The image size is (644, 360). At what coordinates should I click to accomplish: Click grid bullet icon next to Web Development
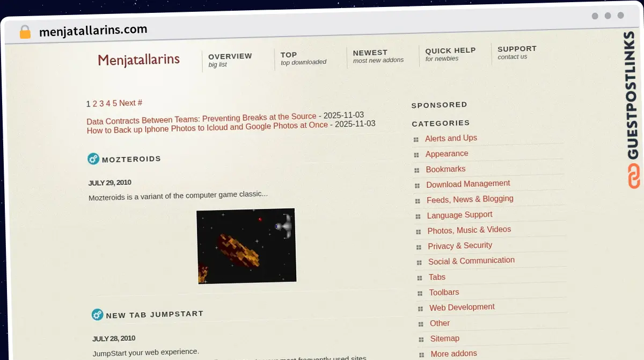420,309
